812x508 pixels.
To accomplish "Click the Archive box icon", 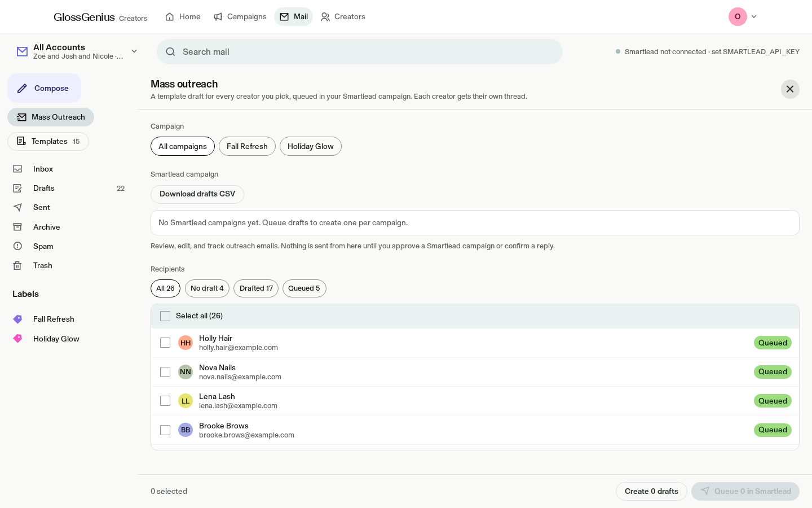I will coord(17,227).
